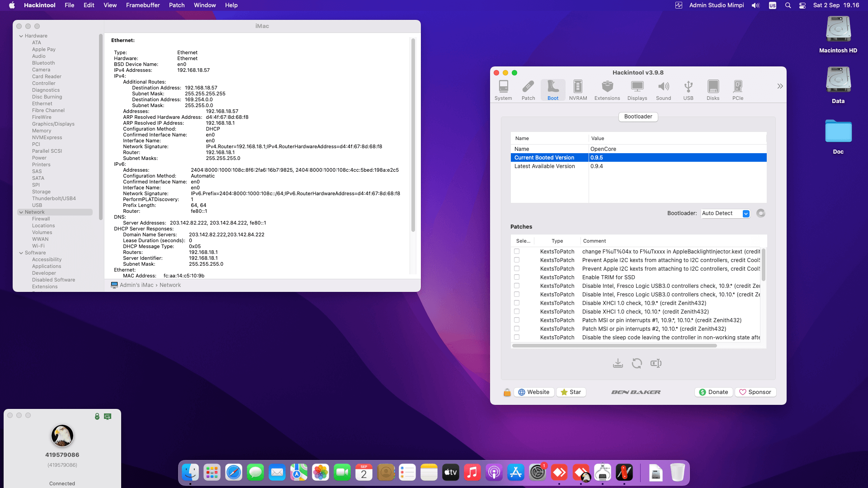Open the Framebuffer menu
868x488 pixels.
143,5
